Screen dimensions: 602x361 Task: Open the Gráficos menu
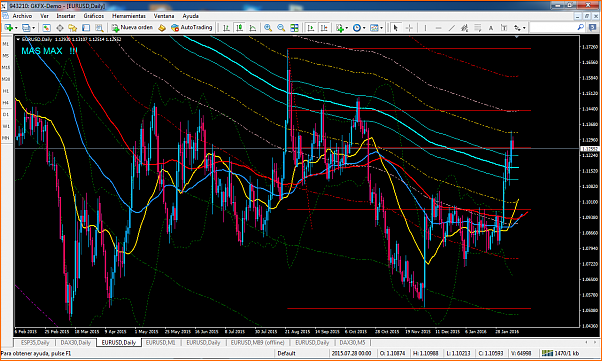pos(94,16)
